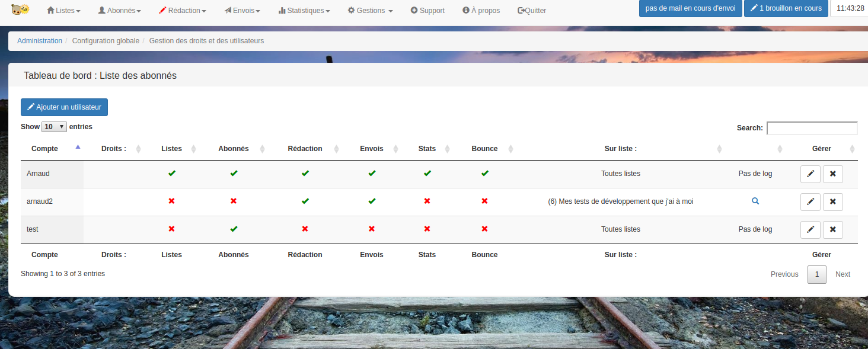The width and height of the screenshot is (868, 349).
Task: Edit the Arnaud account using the pencil icon
Action: [x=810, y=174]
